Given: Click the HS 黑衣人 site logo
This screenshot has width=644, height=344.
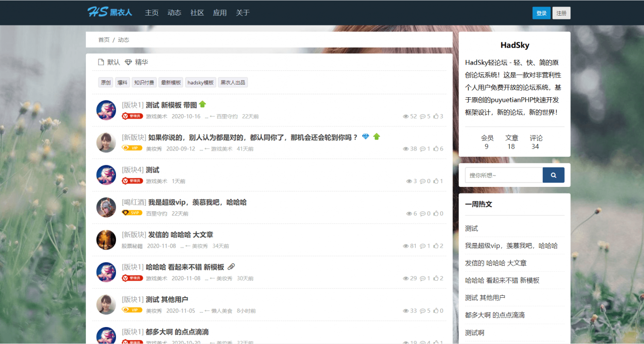Looking at the screenshot, I should click(x=110, y=12).
